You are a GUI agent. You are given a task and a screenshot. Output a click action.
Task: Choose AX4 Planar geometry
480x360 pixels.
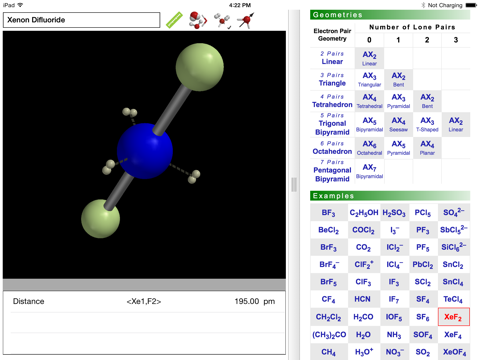tap(427, 148)
